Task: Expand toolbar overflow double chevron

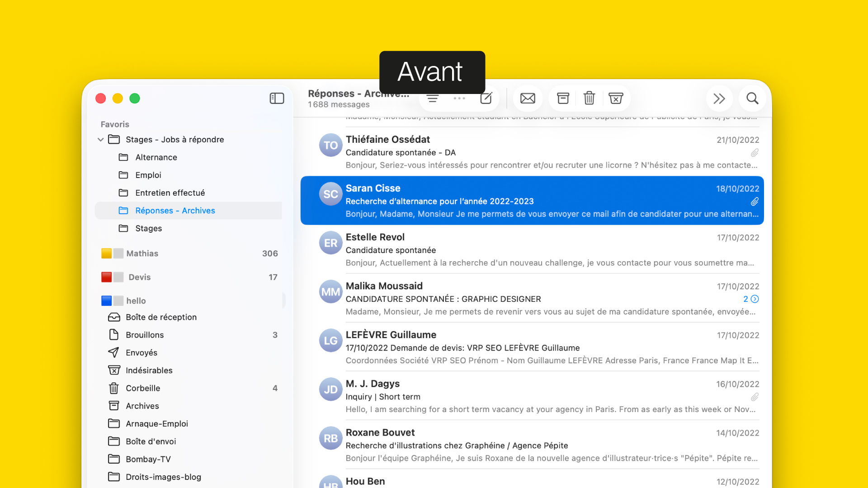Action: click(x=719, y=99)
